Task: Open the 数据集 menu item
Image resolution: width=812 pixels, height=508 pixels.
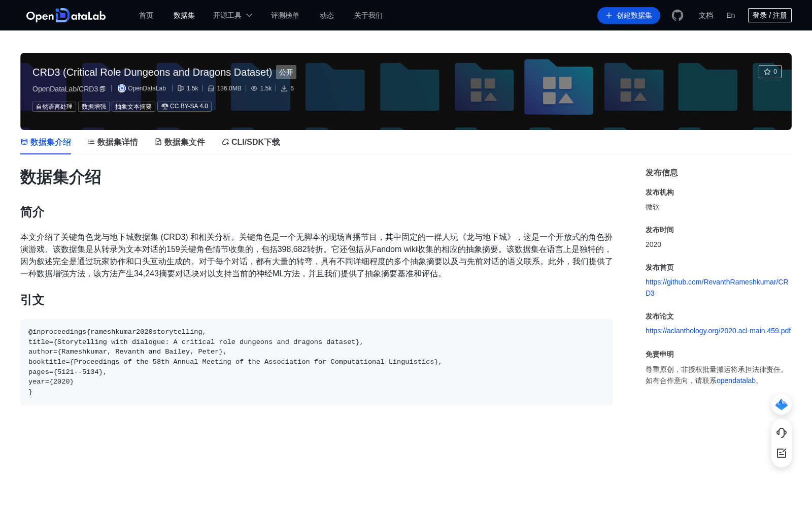Action: [184, 16]
